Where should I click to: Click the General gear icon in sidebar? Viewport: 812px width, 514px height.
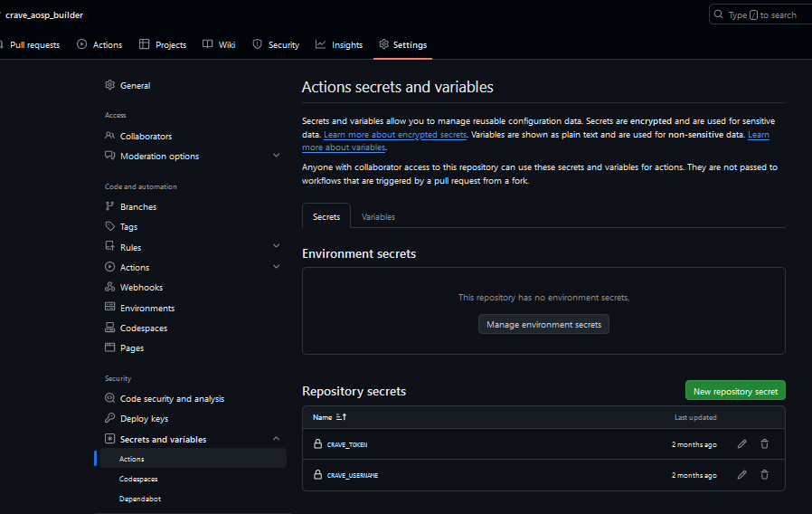pyautogui.click(x=109, y=85)
